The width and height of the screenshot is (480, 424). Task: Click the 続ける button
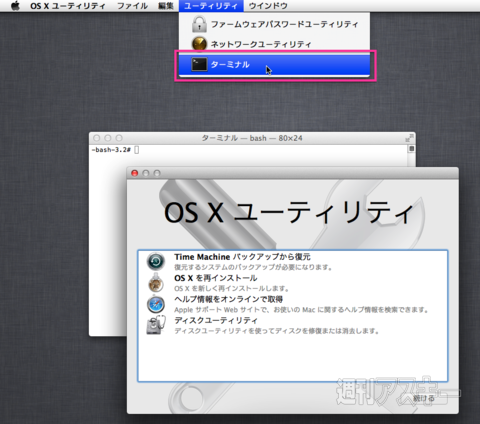pyautogui.click(x=423, y=398)
